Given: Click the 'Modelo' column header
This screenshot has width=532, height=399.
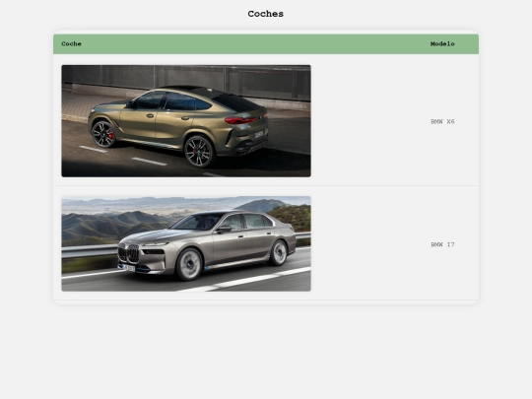Looking at the screenshot, I should coord(442,43).
